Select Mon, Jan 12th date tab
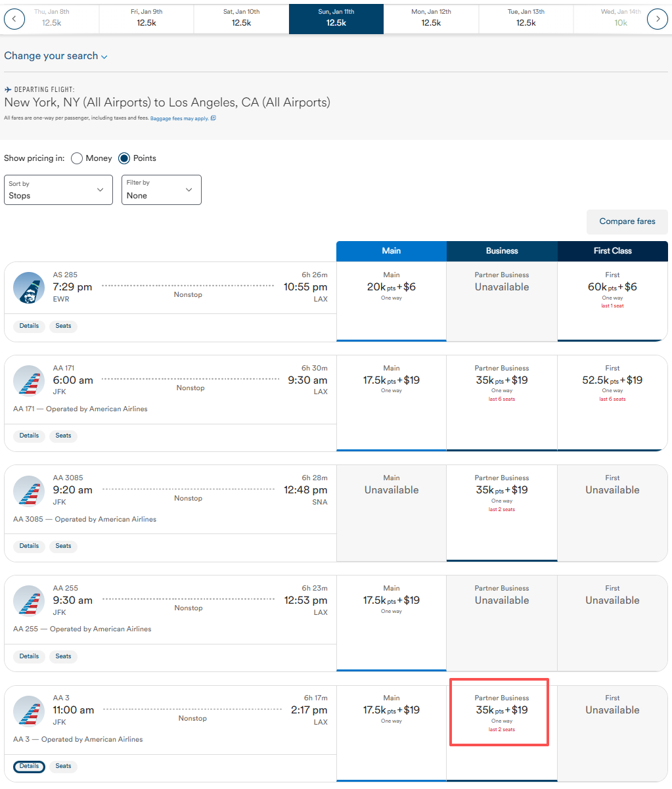Screen dimensions: 672x789 coord(431,18)
